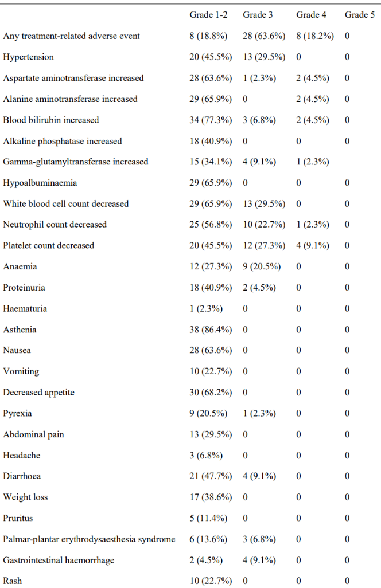
Task: Select Gastrointestinal haemorrhage row label
Action: (59, 560)
